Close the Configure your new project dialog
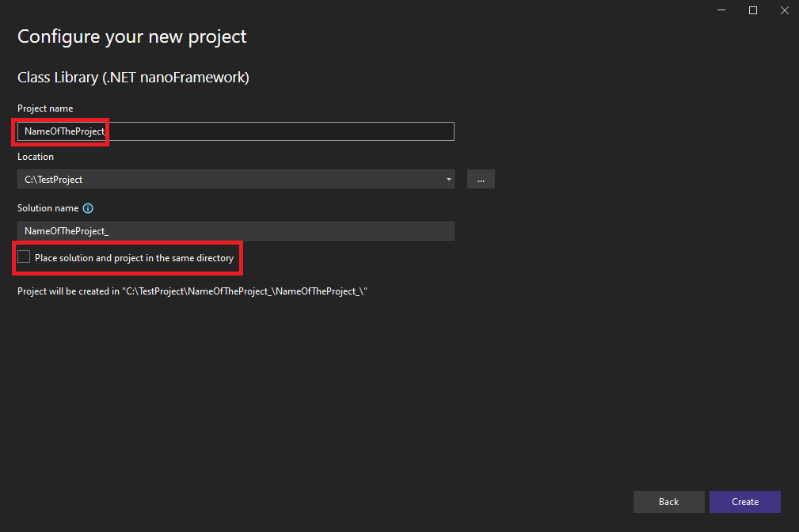 point(783,10)
